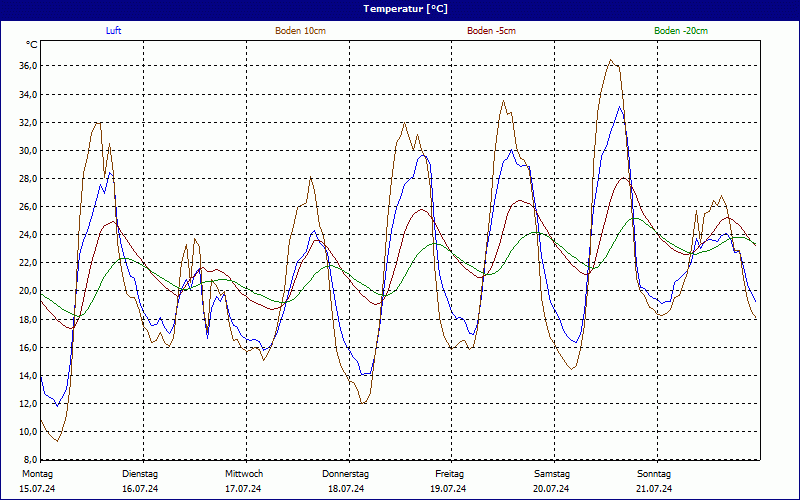Select the 8,0 y-axis tick label
Screen dimensions: 800x500
(x=31, y=461)
